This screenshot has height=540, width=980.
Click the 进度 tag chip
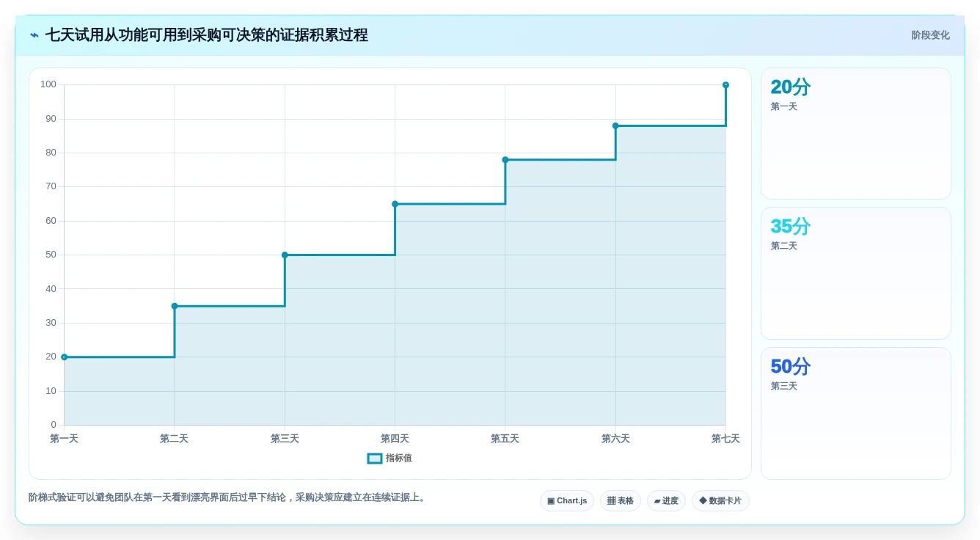coord(666,501)
